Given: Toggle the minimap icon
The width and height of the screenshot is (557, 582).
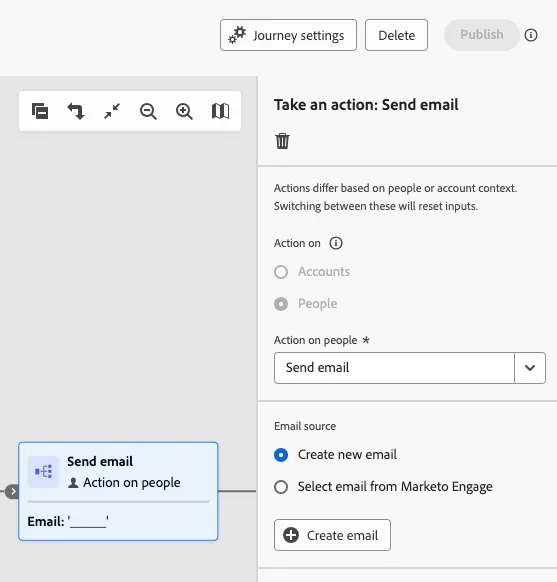Looking at the screenshot, I should (220, 111).
